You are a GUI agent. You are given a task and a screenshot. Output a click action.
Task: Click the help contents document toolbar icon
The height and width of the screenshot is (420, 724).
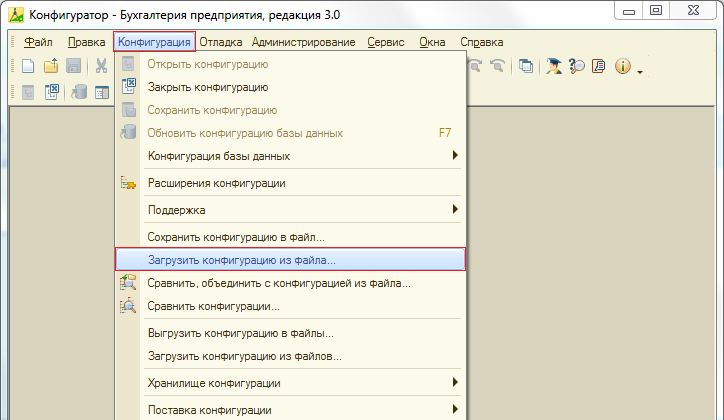(598, 66)
